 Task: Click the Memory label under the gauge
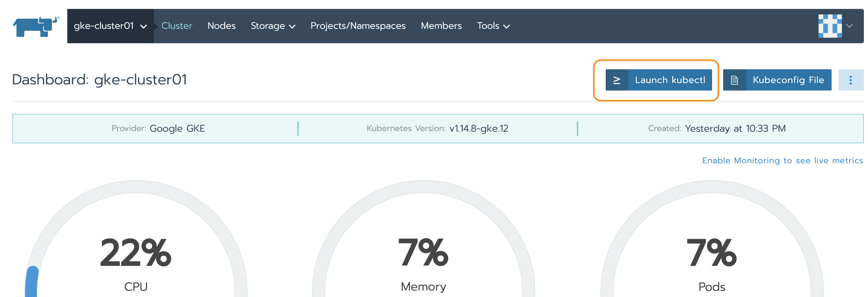click(423, 287)
